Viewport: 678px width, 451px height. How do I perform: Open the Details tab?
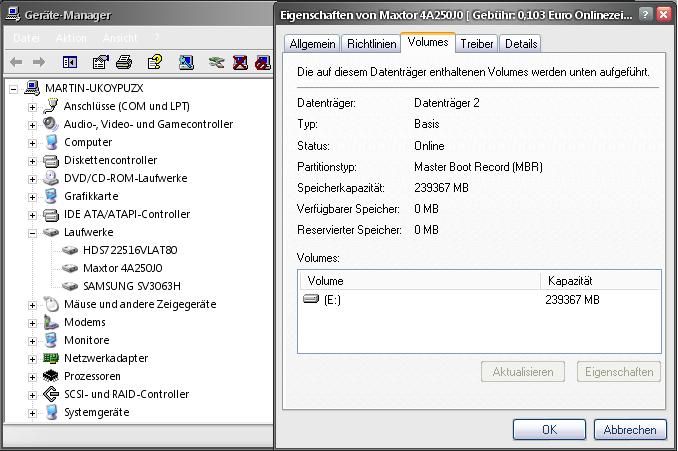521,44
